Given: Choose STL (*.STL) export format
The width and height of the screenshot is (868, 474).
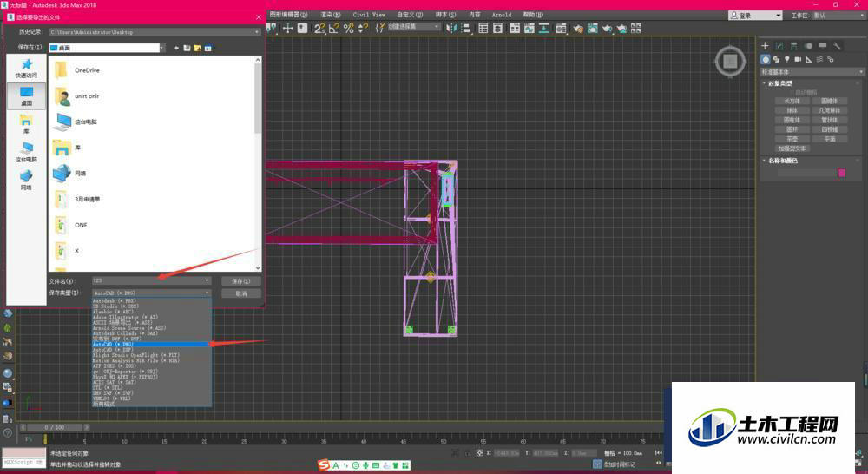Looking at the screenshot, I should tap(151, 387).
